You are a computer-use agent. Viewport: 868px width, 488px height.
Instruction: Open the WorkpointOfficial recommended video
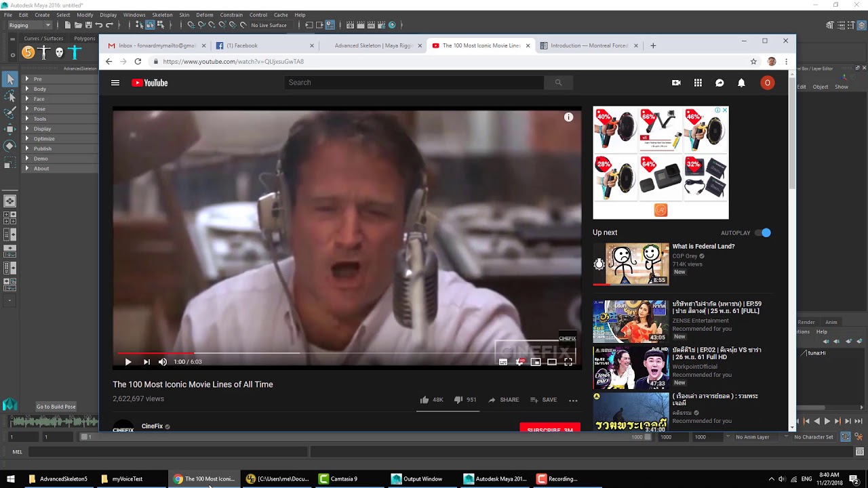(x=631, y=368)
